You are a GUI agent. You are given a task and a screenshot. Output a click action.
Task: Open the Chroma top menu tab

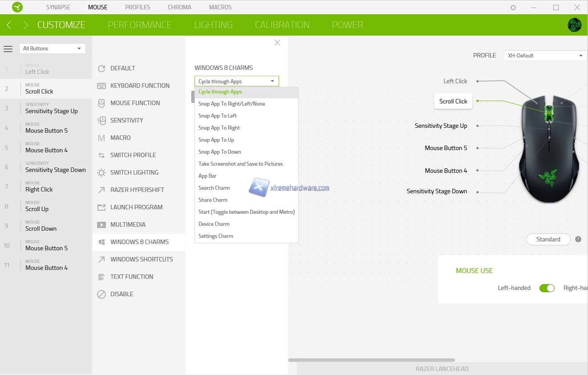coord(179,7)
